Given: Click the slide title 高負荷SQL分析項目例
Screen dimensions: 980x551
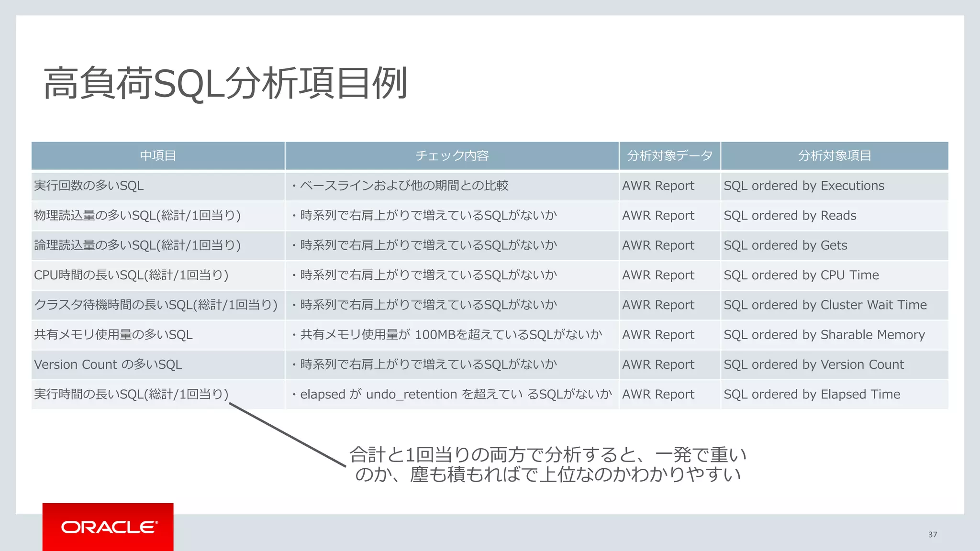Looking at the screenshot, I should click(x=225, y=84).
